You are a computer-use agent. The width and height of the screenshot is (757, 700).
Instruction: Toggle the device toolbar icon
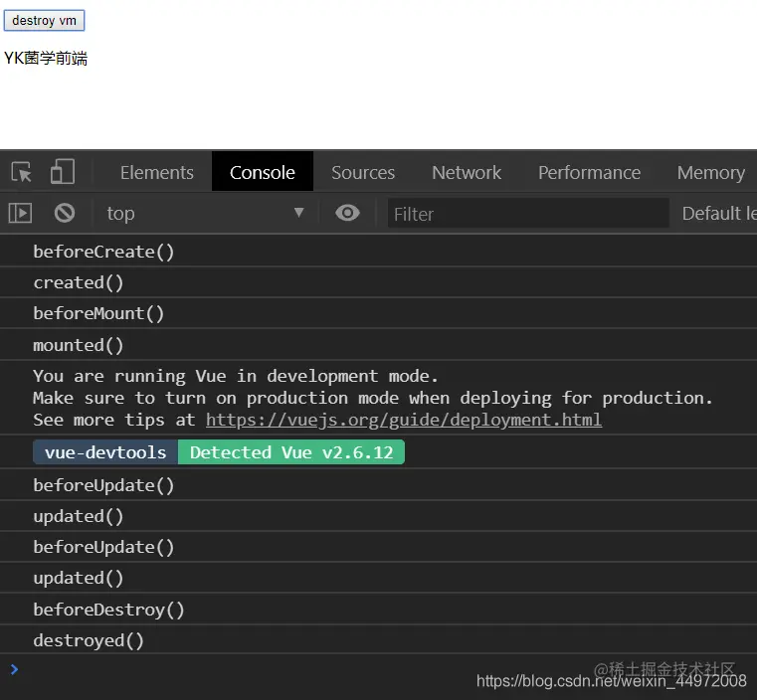point(63,171)
